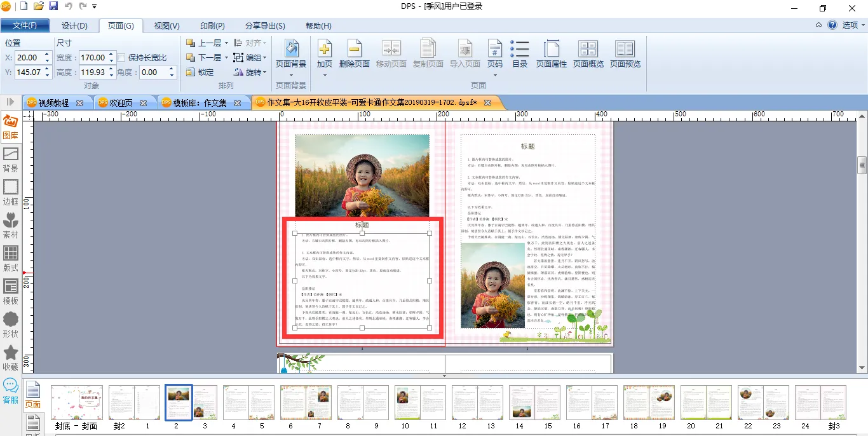The image size is (868, 436).
Task: Open 页面背景 page background tool
Action: pyautogui.click(x=291, y=50)
